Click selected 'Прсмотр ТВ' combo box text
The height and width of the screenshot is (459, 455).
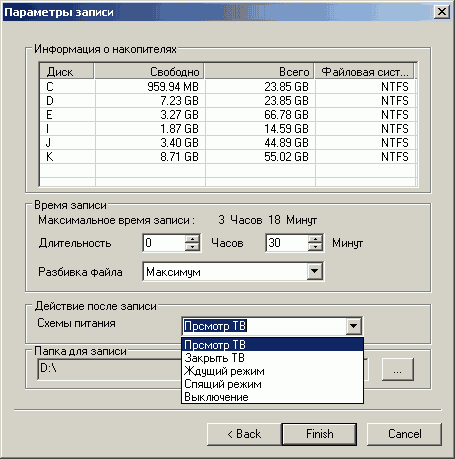(215, 326)
